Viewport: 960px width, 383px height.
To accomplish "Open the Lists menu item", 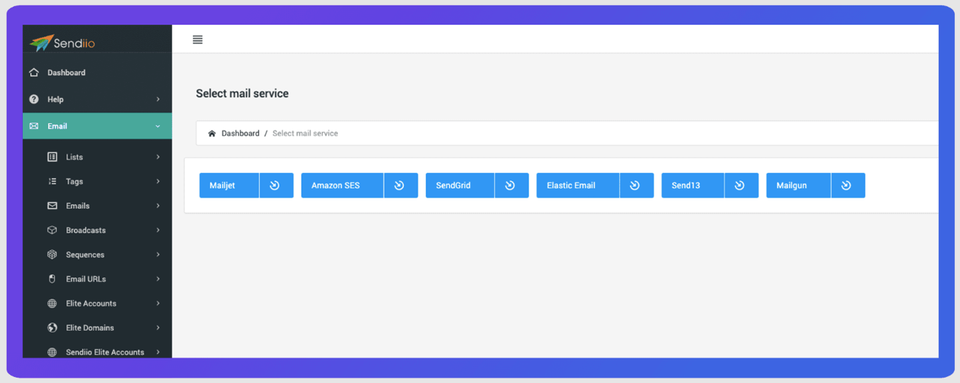I will pos(97,157).
